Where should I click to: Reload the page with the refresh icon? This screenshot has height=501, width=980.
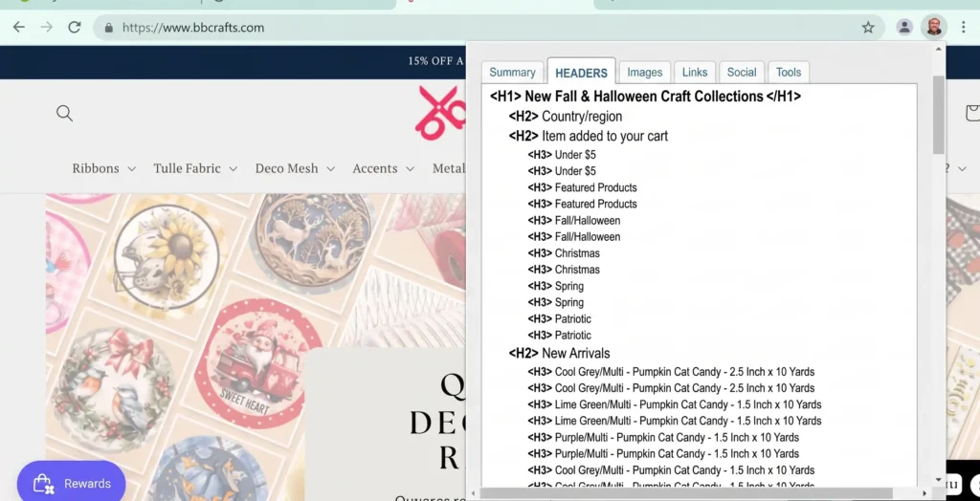[x=75, y=27]
